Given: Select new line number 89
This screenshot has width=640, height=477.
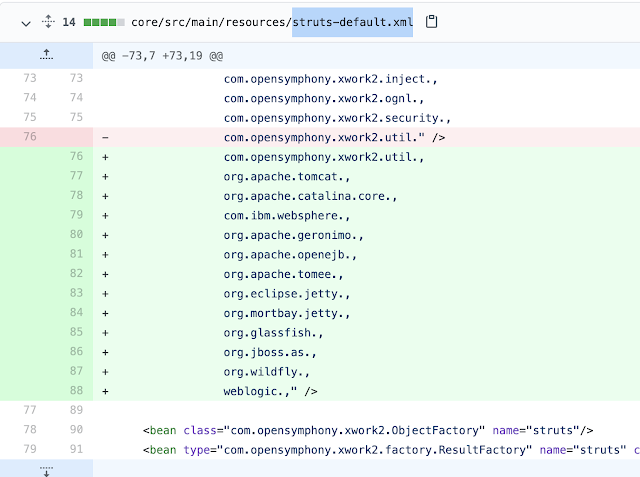Looking at the screenshot, I should pyautogui.click(x=76, y=410).
